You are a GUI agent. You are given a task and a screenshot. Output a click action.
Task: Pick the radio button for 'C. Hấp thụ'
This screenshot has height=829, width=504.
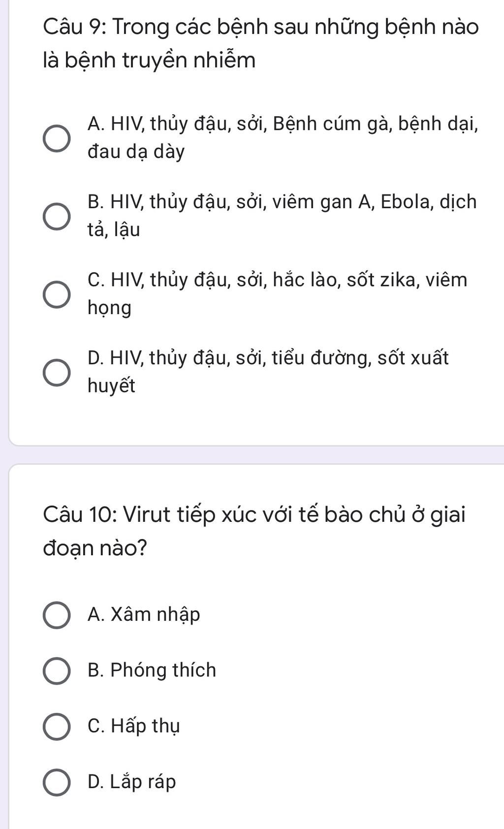[x=57, y=726]
